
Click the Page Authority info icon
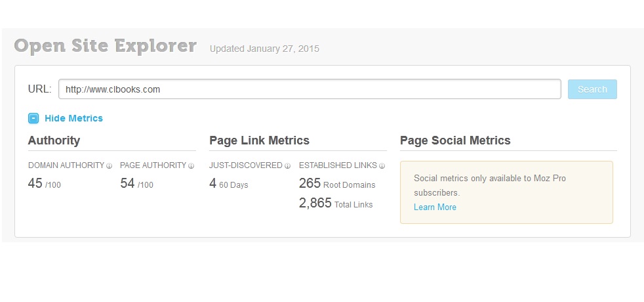click(191, 166)
